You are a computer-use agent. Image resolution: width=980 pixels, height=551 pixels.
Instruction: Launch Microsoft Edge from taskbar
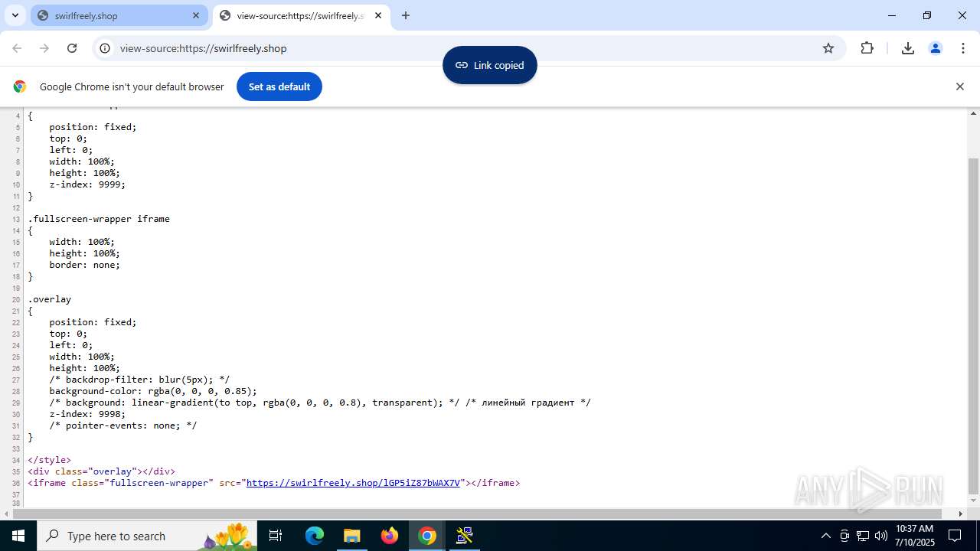click(x=315, y=536)
